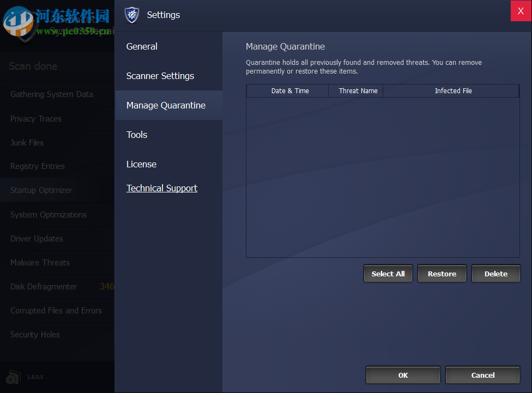Confirm settings with OK
The image size is (532, 393).
coord(402,375)
